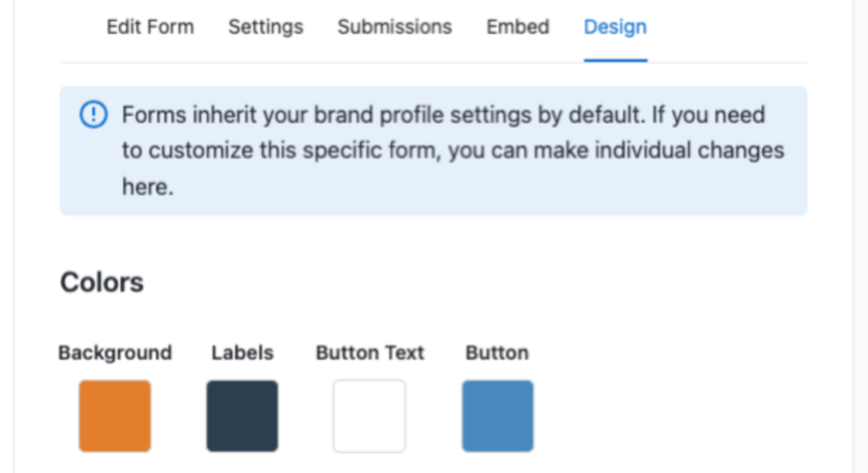868x473 pixels.
Task: Click the blue underline beneath the Design tab
Action: click(615, 61)
